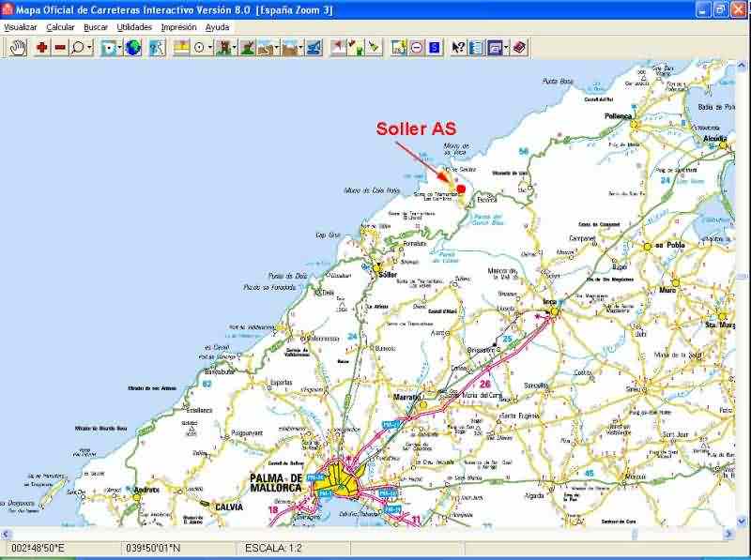Screen dimensions: 751x560
Task: Click the longitude readout 002°48'50"E
Action: pyautogui.click(x=38, y=548)
